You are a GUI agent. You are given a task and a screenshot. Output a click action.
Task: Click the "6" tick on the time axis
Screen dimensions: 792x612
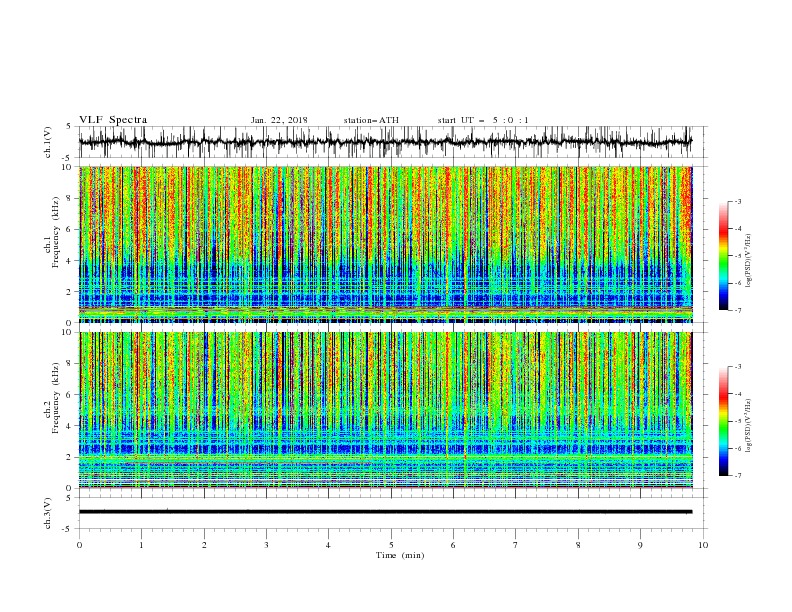click(453, 545)
